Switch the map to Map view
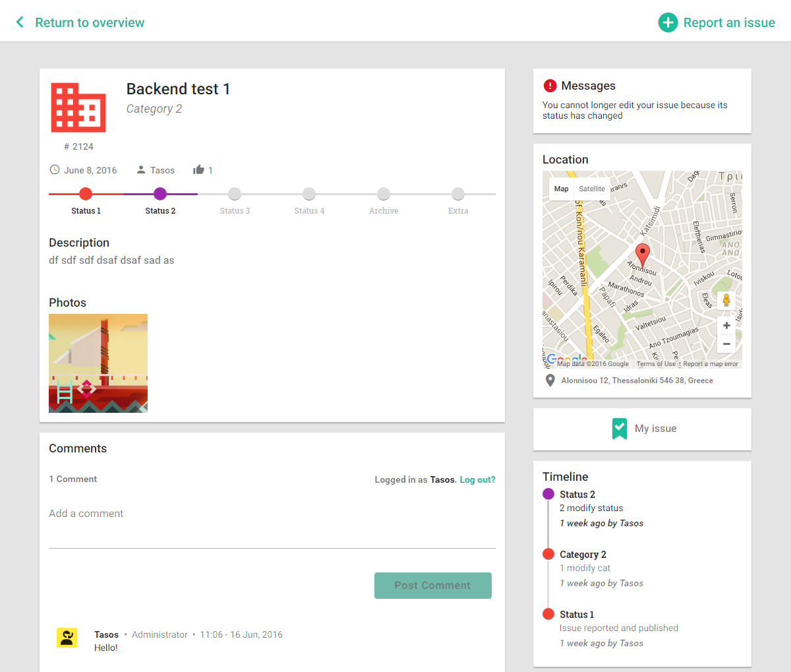This screenshot has height=672, width=791. click(x=561, y=189)
